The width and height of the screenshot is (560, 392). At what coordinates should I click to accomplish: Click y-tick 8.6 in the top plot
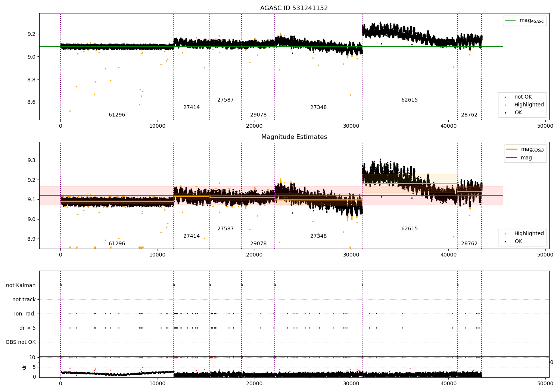(x=31, y=102)
